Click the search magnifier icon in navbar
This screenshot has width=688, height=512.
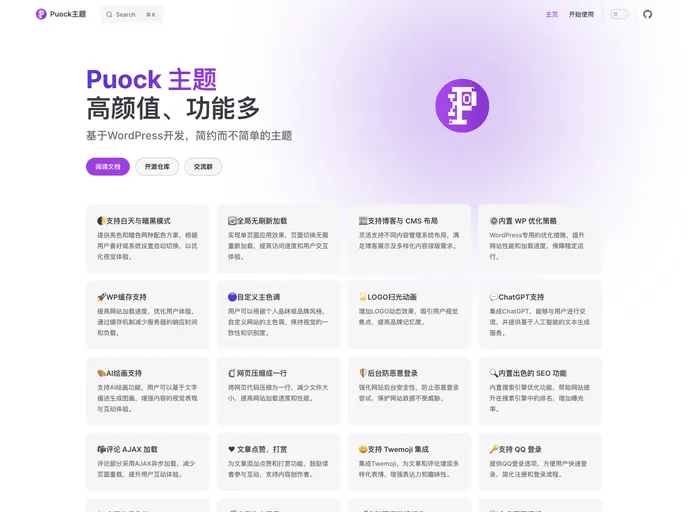pyautogui.click(x=109, y=14)
